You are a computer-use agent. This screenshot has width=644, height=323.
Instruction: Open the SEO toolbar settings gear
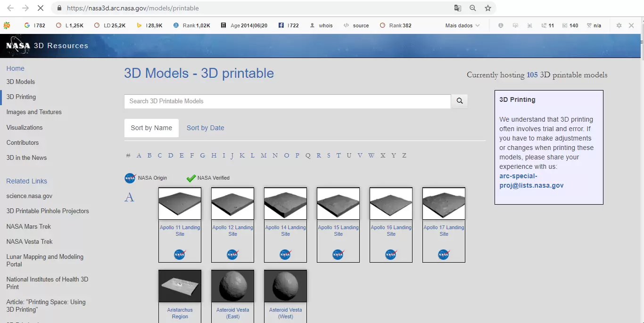click(x=619, y=25)
